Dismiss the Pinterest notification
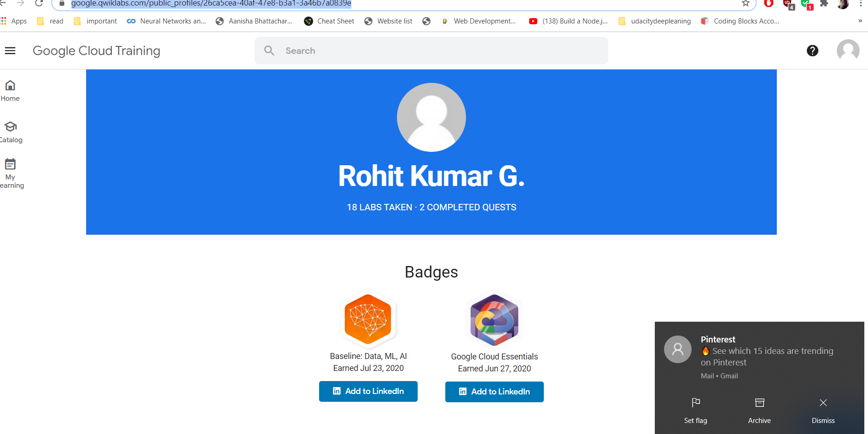The height and width of the screenshot is (434, 868). [x=823, y=410]
